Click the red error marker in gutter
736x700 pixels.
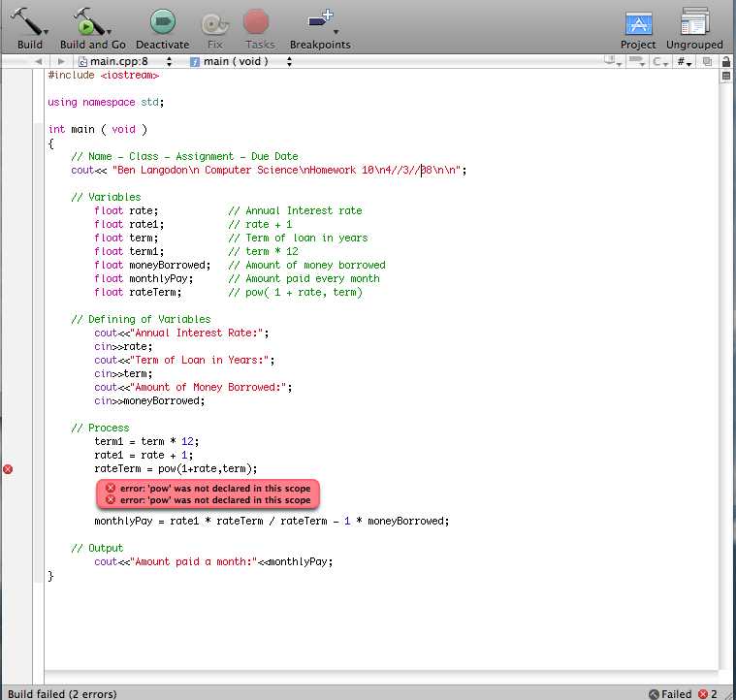click(x=8, y=468)
